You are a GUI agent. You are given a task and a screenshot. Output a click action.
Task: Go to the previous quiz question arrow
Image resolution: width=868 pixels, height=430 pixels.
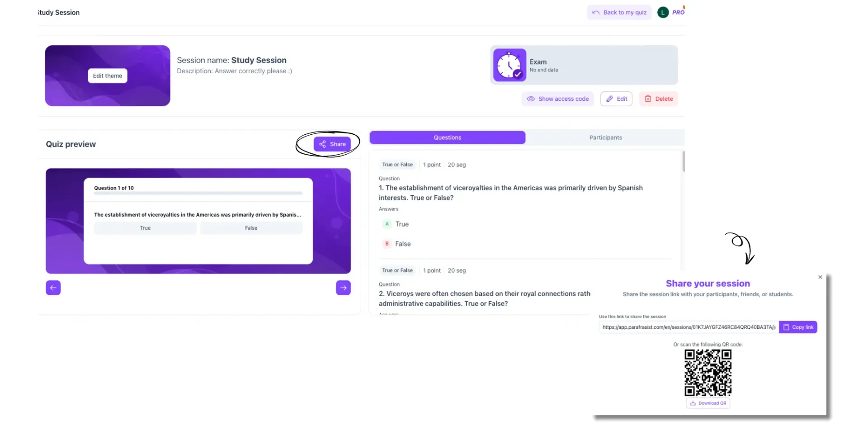53,288
